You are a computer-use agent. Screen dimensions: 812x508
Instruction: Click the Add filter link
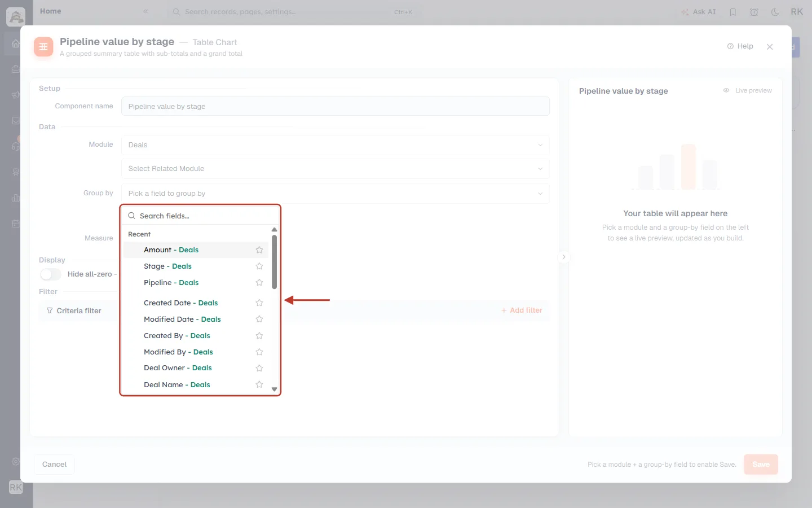[x=522, y=310]
